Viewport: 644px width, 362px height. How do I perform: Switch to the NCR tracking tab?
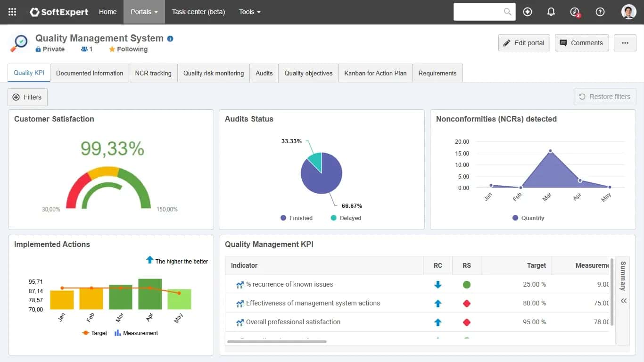(x=153, y=73)
